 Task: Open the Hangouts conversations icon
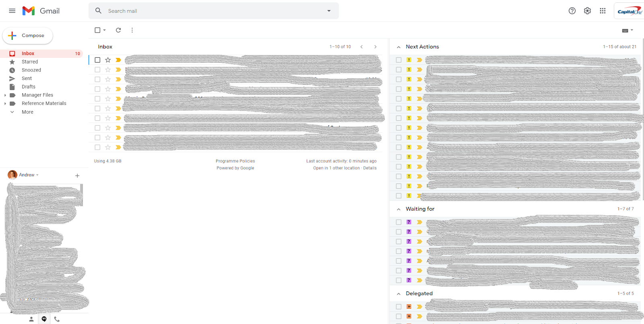coord(44,319)
